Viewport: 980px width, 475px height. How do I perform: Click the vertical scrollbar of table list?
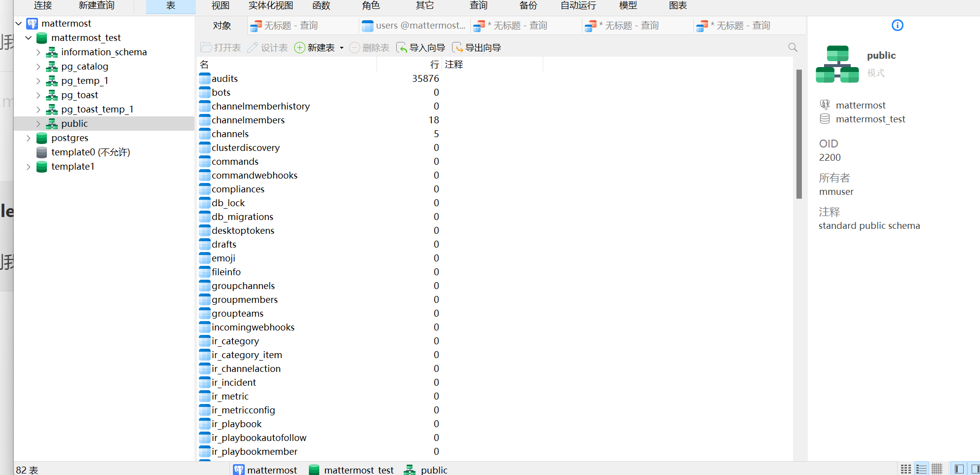click(x=799, y=134)
